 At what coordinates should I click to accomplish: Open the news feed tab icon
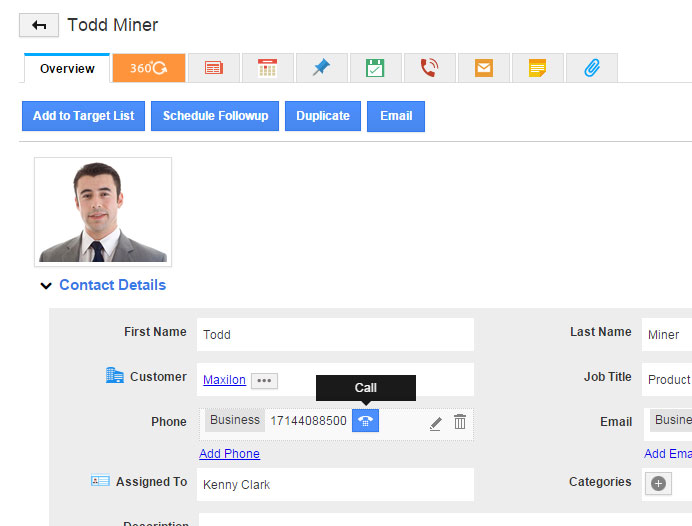coord(213,69)
